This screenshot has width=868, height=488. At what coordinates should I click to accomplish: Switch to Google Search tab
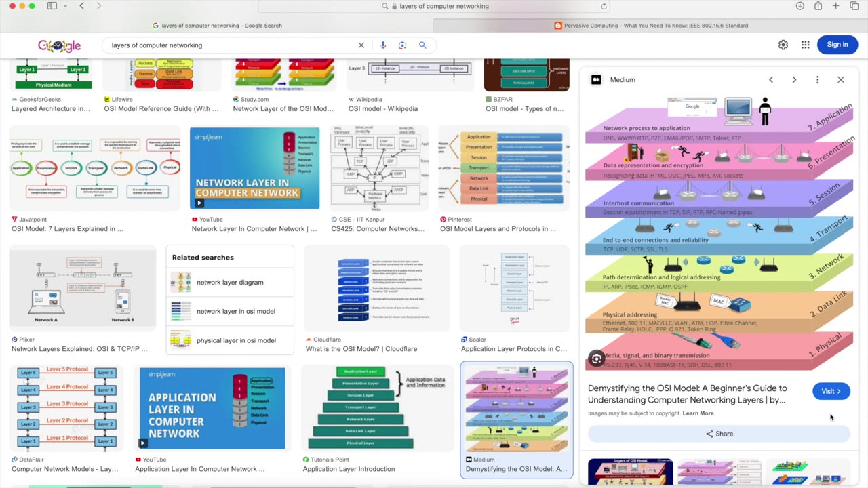217,26
